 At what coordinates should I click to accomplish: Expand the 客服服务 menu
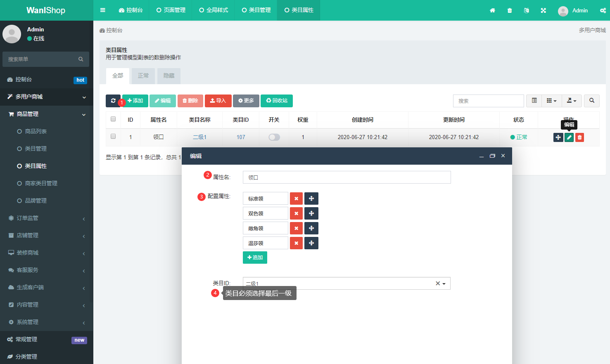[47, 270]
